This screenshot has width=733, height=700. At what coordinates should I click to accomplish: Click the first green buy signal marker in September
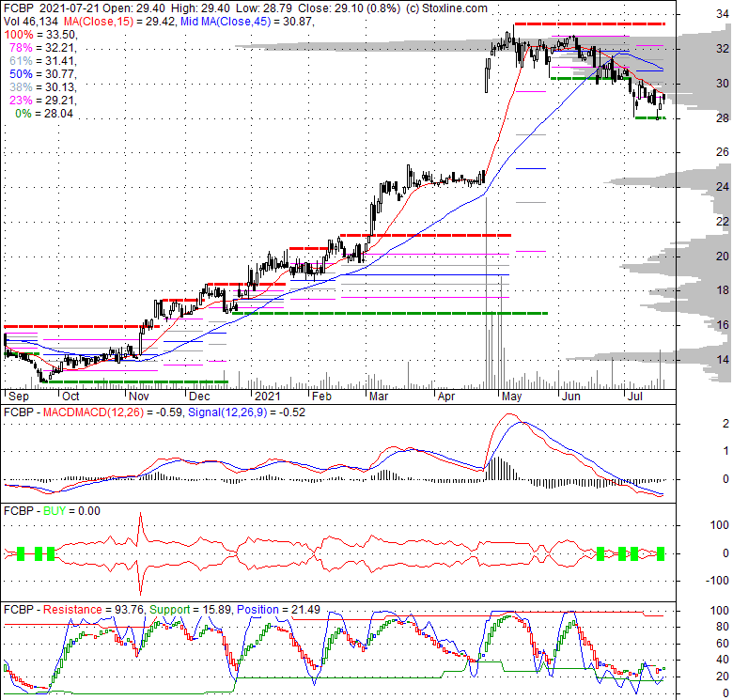point(20,553)
